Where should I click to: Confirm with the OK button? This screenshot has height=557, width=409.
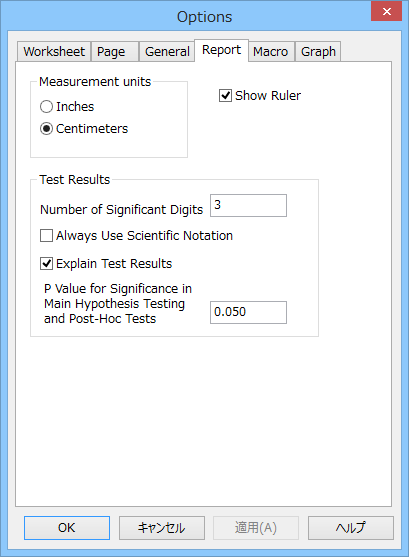coord(67,528)
